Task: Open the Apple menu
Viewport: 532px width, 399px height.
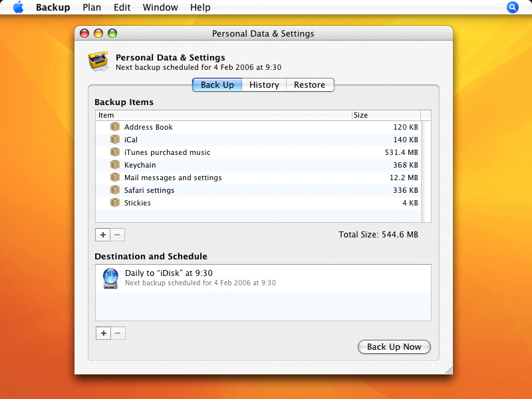Action: click(18, 7)
